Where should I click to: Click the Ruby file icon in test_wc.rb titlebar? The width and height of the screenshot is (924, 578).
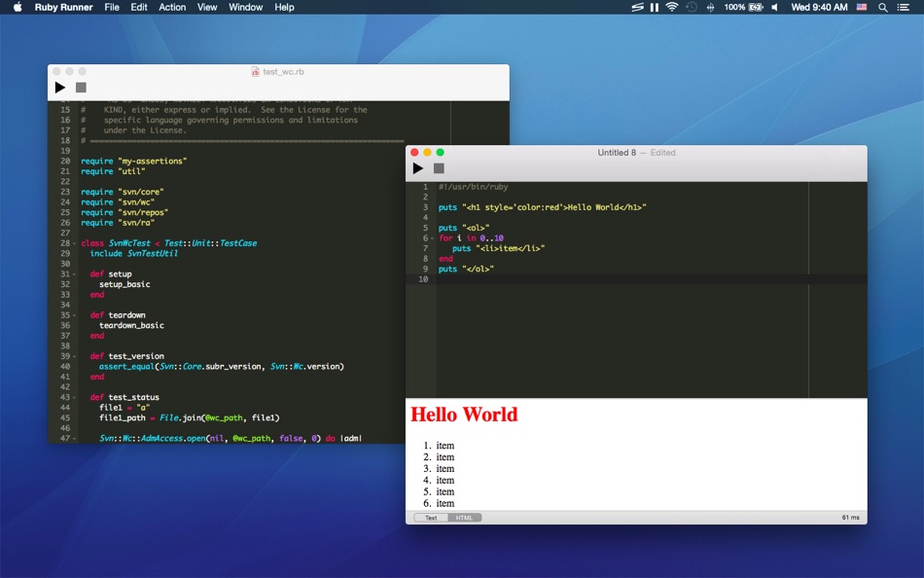point(256,71)
